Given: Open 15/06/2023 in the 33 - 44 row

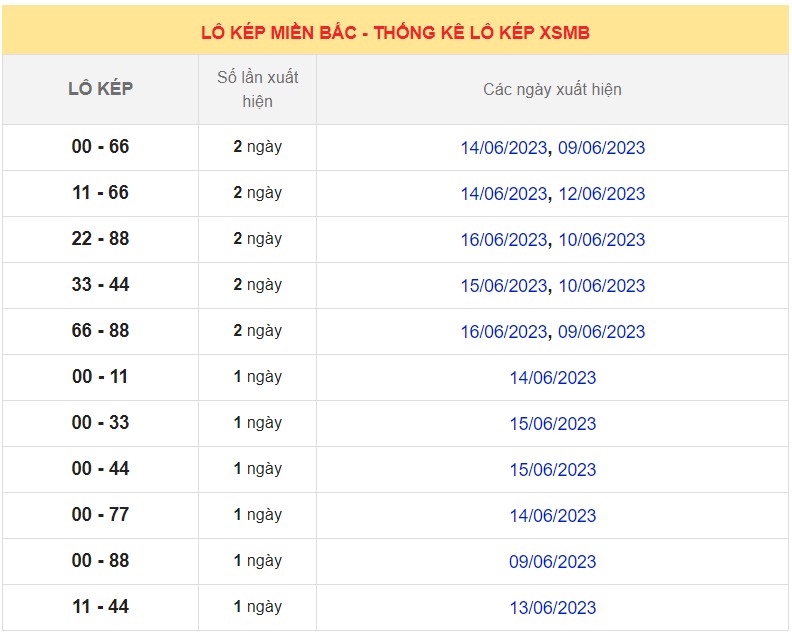Looking at the screenshot, I should (503, 286).
